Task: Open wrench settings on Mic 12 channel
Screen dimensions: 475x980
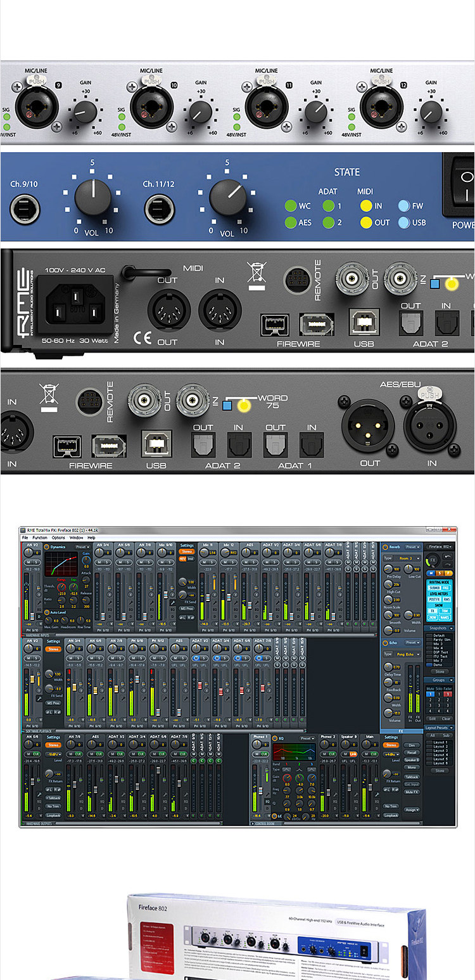Action: point(236,603)
